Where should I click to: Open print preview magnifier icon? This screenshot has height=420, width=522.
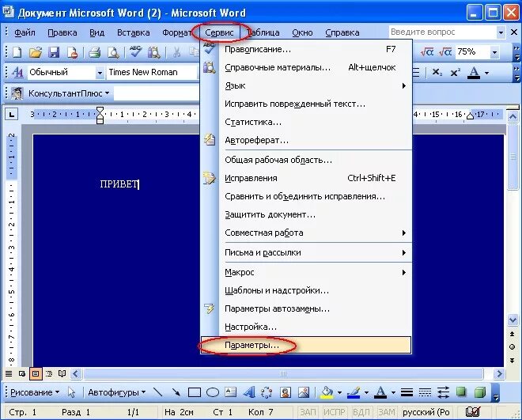click(x=113, y=52)
